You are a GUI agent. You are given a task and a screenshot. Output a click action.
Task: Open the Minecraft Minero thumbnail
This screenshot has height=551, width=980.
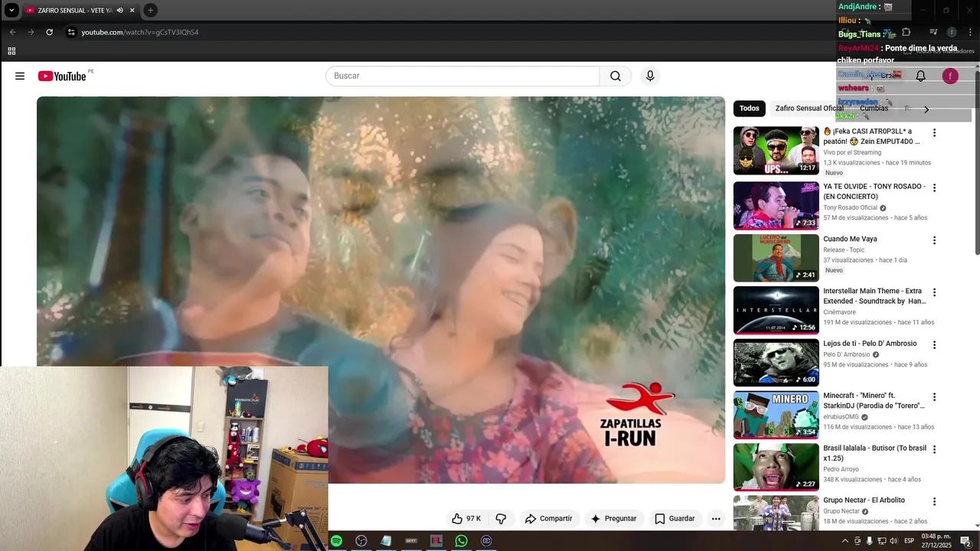776,415
